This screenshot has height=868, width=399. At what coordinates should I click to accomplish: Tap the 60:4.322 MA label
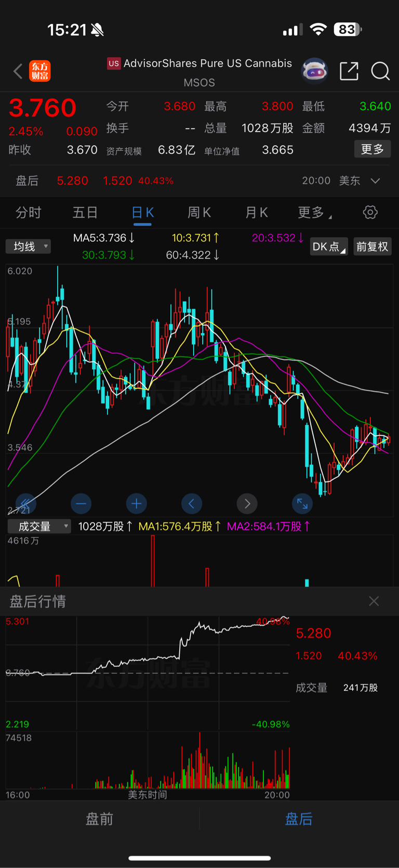pyautogui.click(x=193, y=255)
